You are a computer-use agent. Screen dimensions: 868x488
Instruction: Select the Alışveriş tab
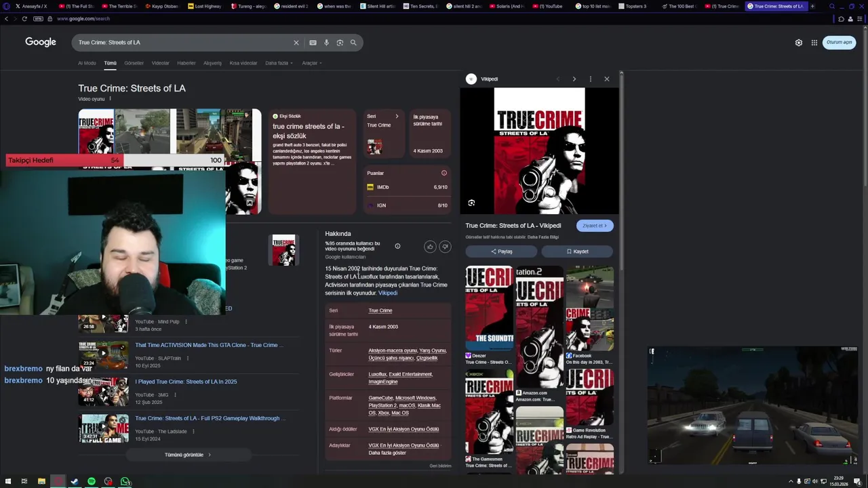212,63
